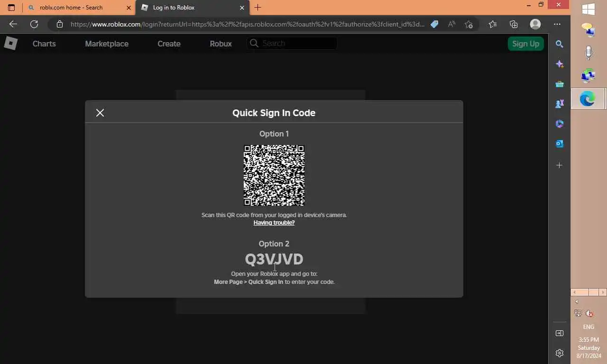
Task: Open the Charts page
Action: [44, 44]
